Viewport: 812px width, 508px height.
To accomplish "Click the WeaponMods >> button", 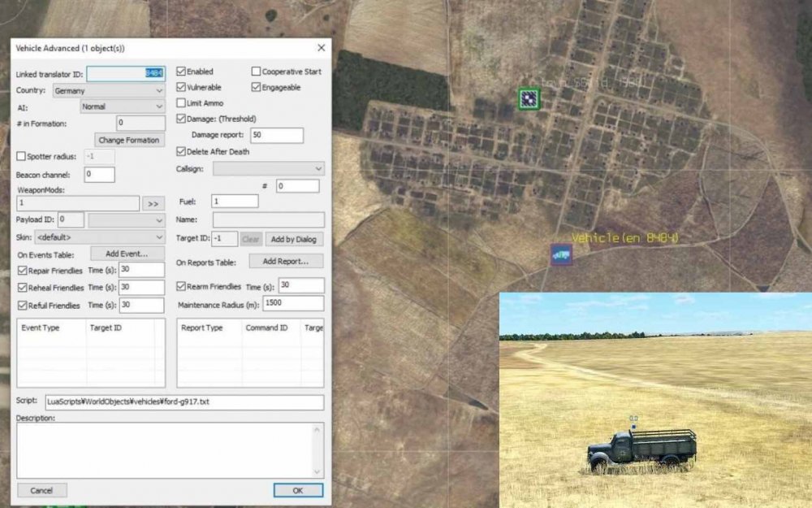I will (153, 204).
